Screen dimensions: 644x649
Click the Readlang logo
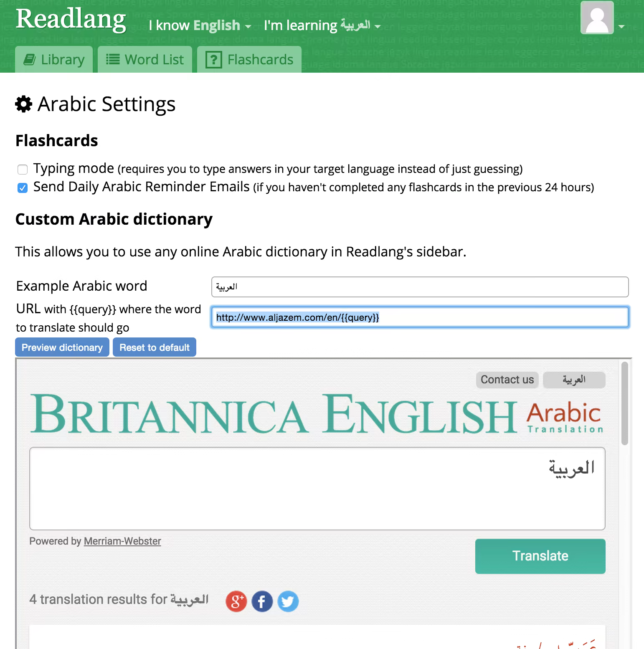tap(71, 20)
